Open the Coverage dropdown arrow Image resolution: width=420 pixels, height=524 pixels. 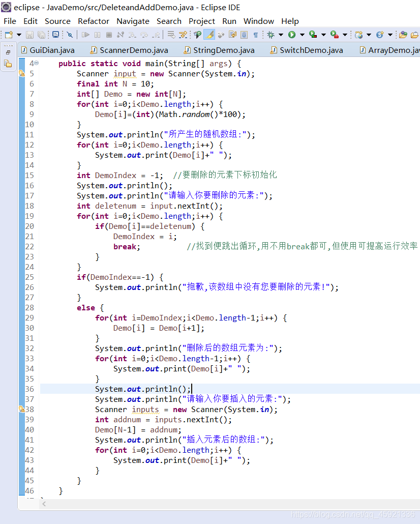point(323,35)
